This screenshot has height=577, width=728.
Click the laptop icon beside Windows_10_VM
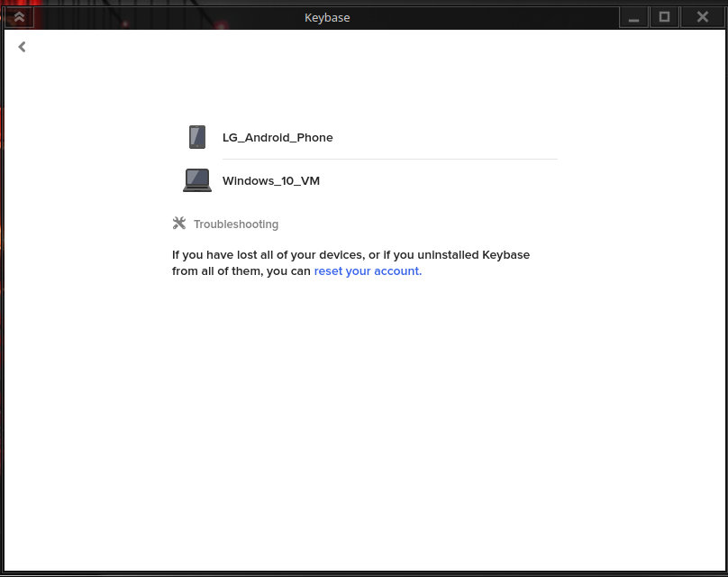(197, 180)
